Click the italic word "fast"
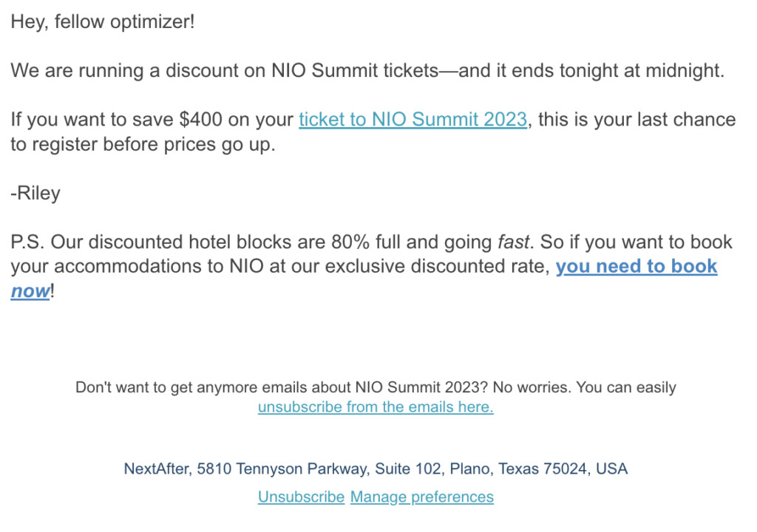Screen dimensions: 757x532 click(x=514, y=242)
